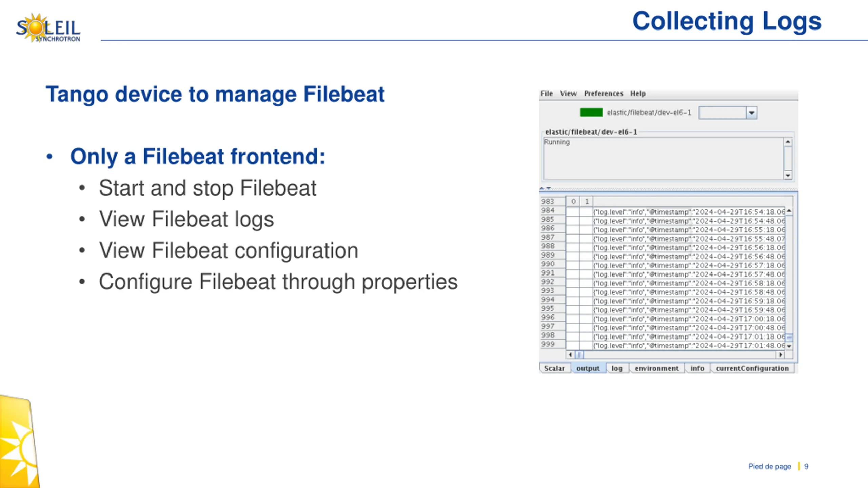This screenshot has width=868, height=488.
Task: Click horizontal scrollbar right arrow
Action: click(781, 355)
